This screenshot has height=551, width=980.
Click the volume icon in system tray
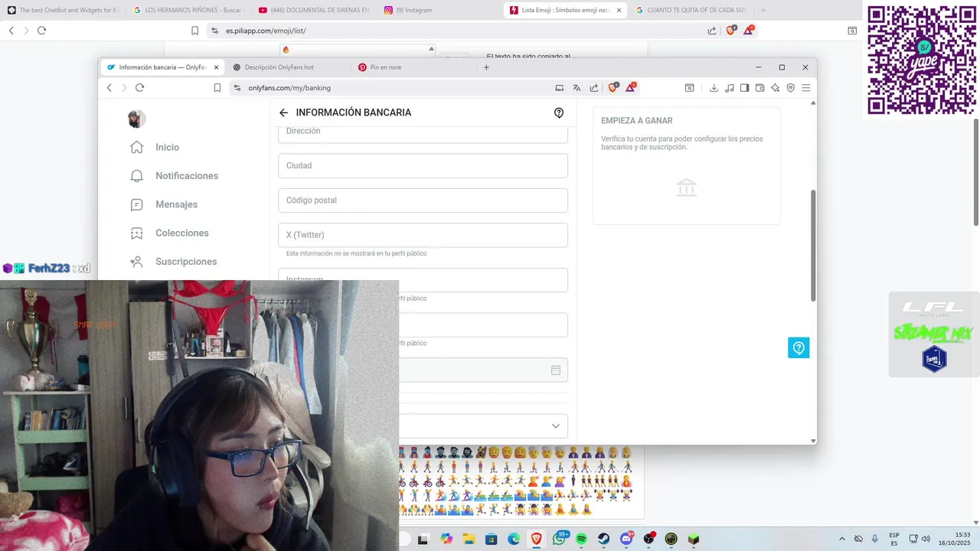[926, 539]
